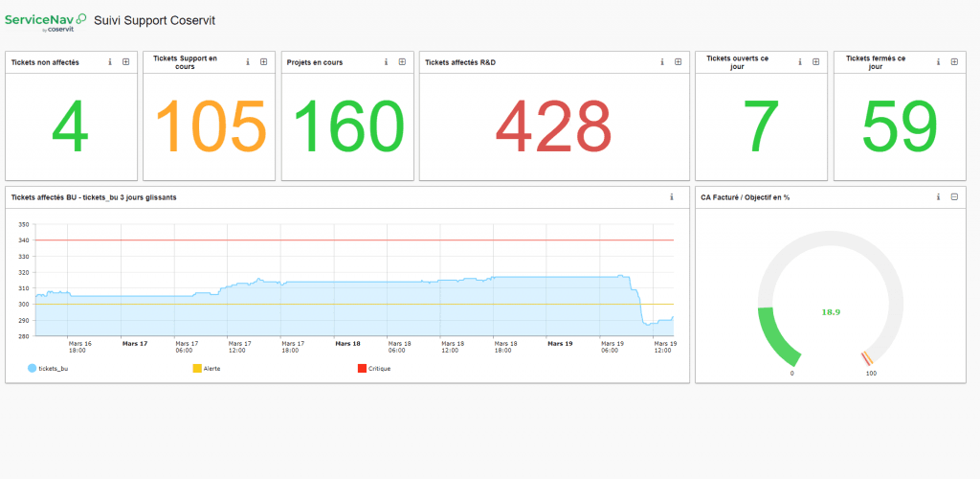
Task: Click the green gauge arc in CA Facturé
Action: 777,339
